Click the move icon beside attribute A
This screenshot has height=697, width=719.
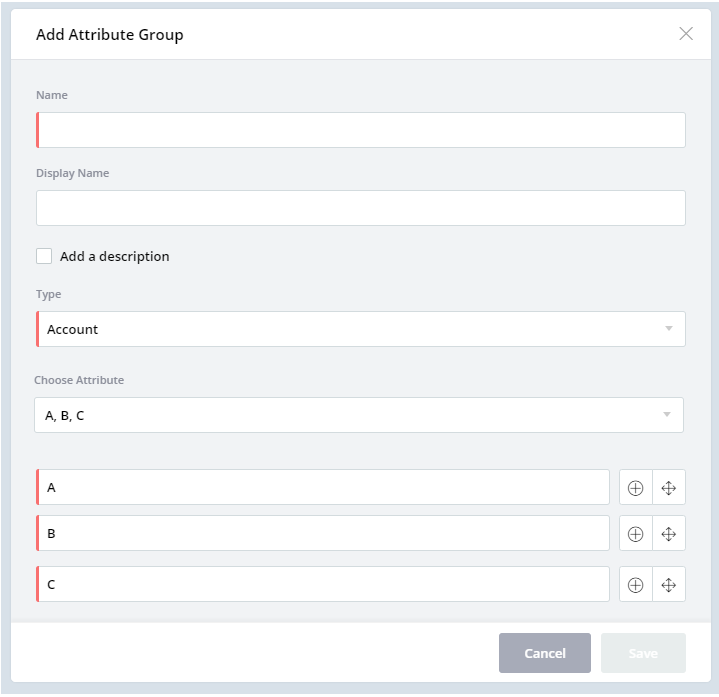tap(669, 488)
